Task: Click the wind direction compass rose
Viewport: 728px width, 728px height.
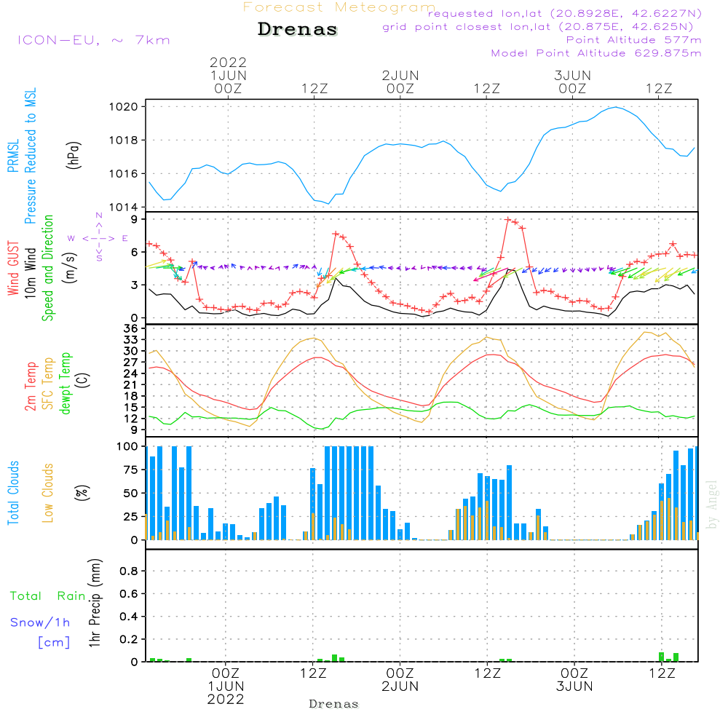Action: click(99, 238)
